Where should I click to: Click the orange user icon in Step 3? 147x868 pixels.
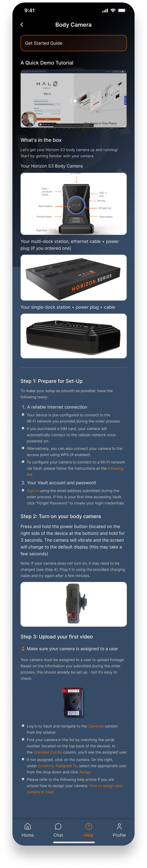pyautogui.click(x=23, y=648)
